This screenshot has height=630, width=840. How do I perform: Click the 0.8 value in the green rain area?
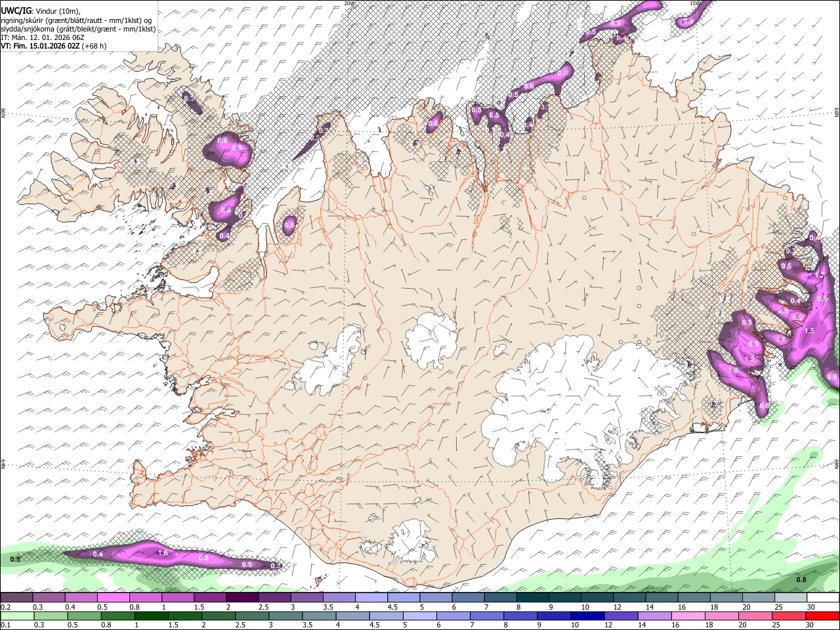point(801,579)
